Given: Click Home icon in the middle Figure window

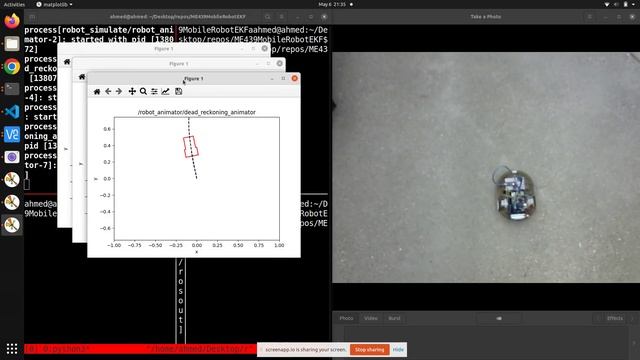Looking at the screenshot, I should tap(82, 77).
